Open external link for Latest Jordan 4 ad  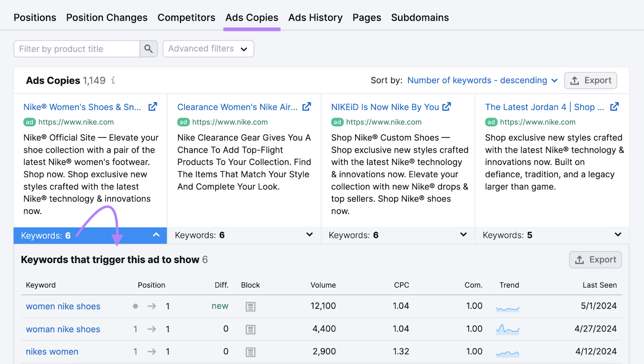[614, 107]
